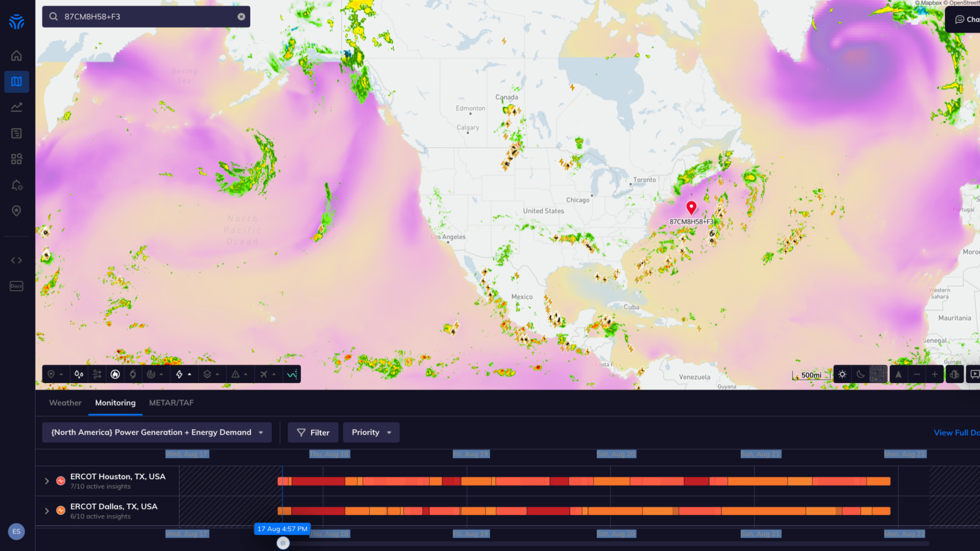Expand the ERCOT Dallas insights row
The height and width of the screenshot is (551, 980).
click(47, 510)
